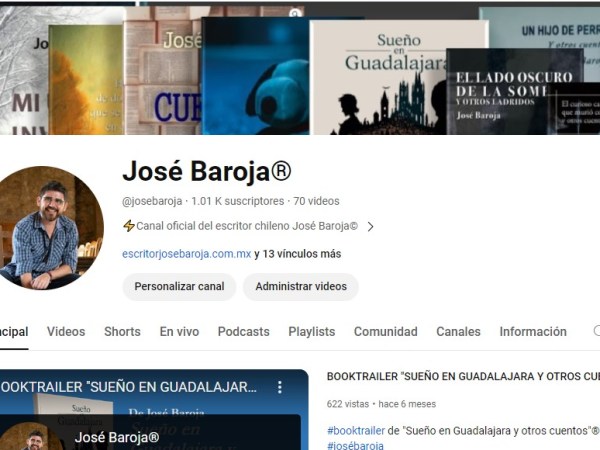Viewport: 600px width, 450px height.
Task: Open the Comunidad tab
Action: [x=385, y=331]
